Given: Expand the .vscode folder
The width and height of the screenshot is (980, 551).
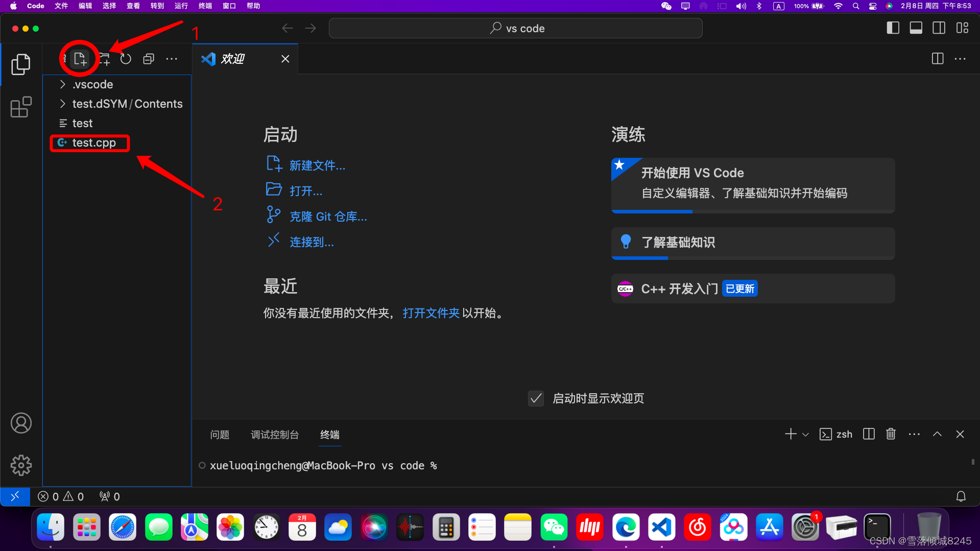Looking at the screenshot, I should 117,84.
